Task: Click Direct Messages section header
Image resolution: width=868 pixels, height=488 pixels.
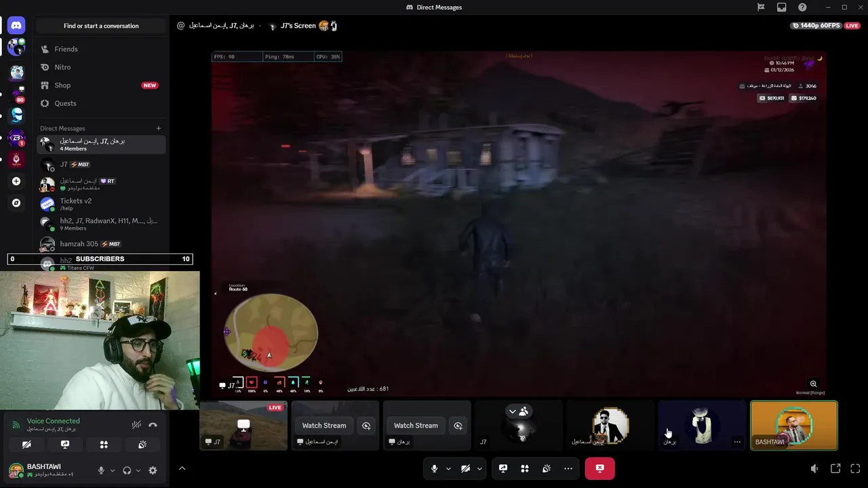Action: click(x=62, y=128)
